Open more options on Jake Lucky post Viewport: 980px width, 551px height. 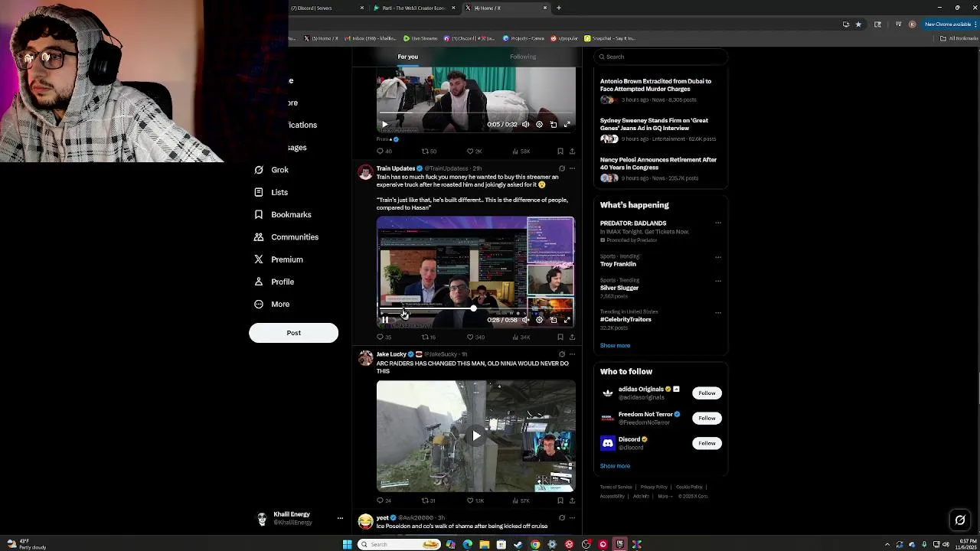point(572,354)
